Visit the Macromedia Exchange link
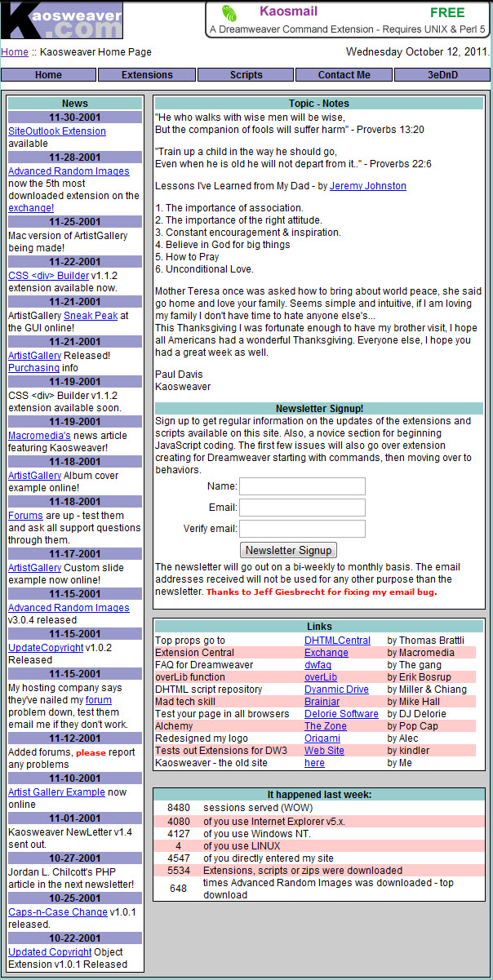 326,653
